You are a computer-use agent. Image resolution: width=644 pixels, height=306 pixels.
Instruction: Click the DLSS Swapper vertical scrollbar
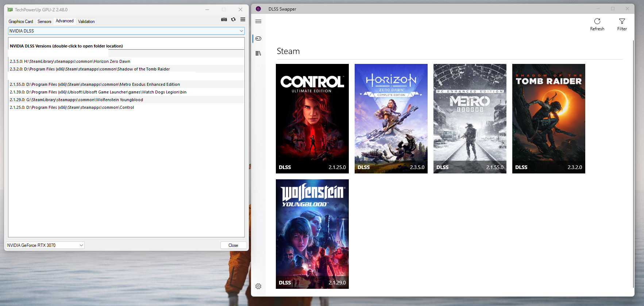(633, 164)
